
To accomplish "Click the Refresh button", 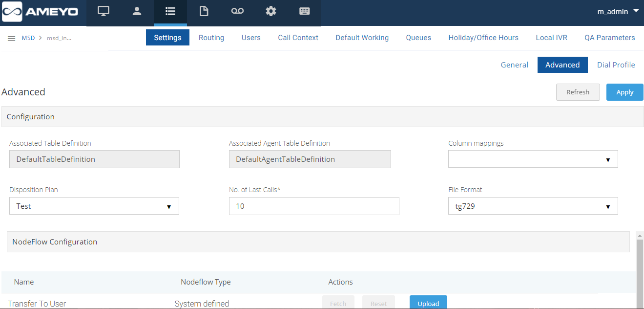I will pyautogui.click(x=578, y=92).
